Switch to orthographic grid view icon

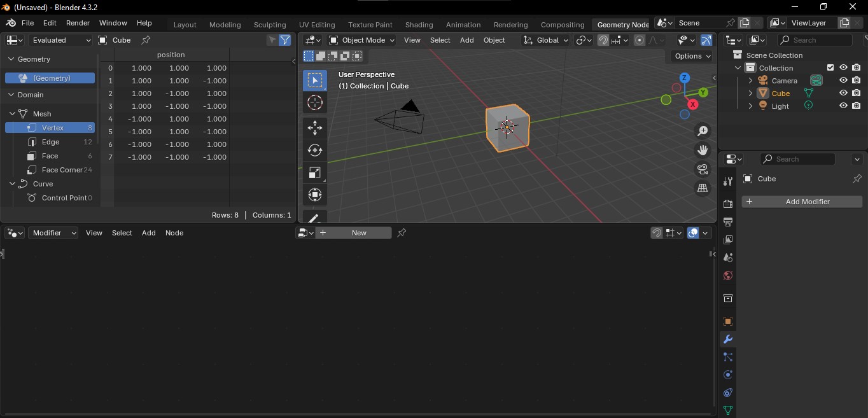pos(703,188)
